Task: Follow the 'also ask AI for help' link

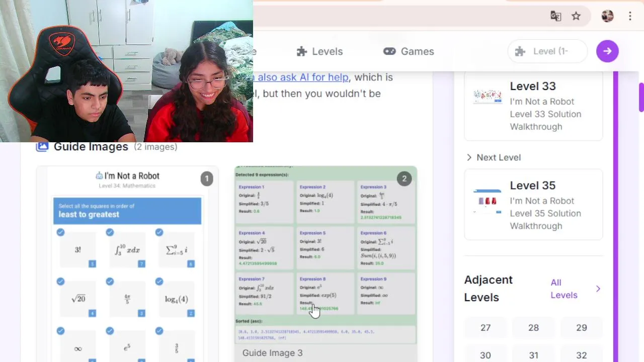Action: click(301, 77)
